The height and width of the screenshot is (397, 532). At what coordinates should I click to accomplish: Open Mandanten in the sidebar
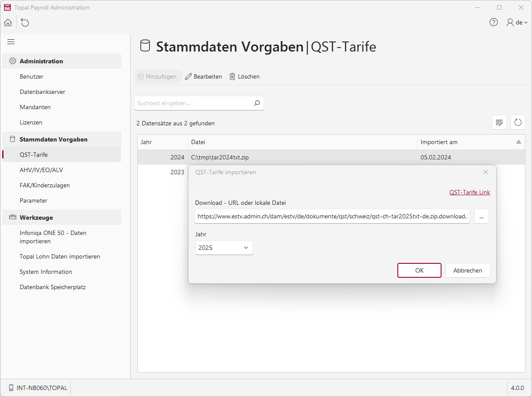click(x=35, y=107)
